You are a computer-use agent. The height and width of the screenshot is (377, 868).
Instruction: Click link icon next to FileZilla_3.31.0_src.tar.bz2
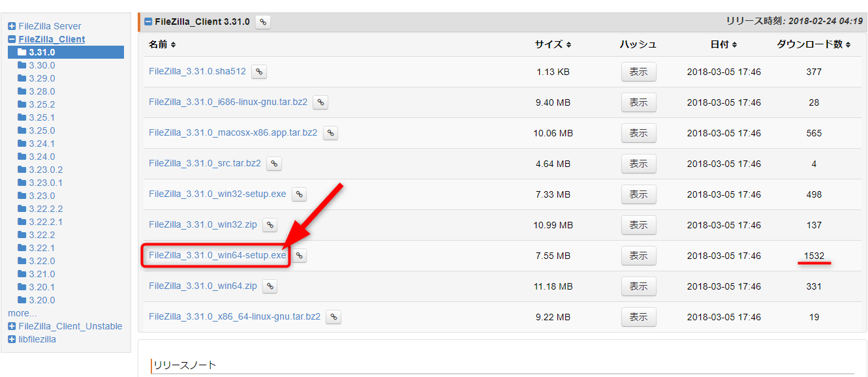(274, 164)
